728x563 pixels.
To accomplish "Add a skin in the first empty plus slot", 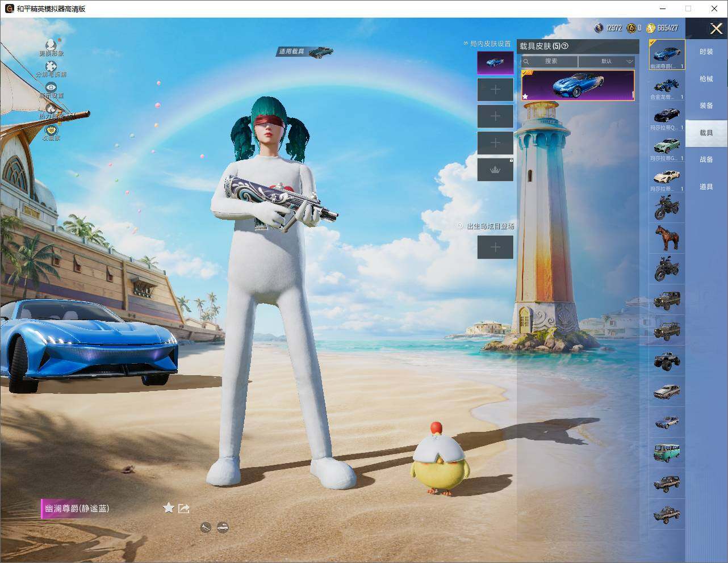I will click(x=495, y=90).
